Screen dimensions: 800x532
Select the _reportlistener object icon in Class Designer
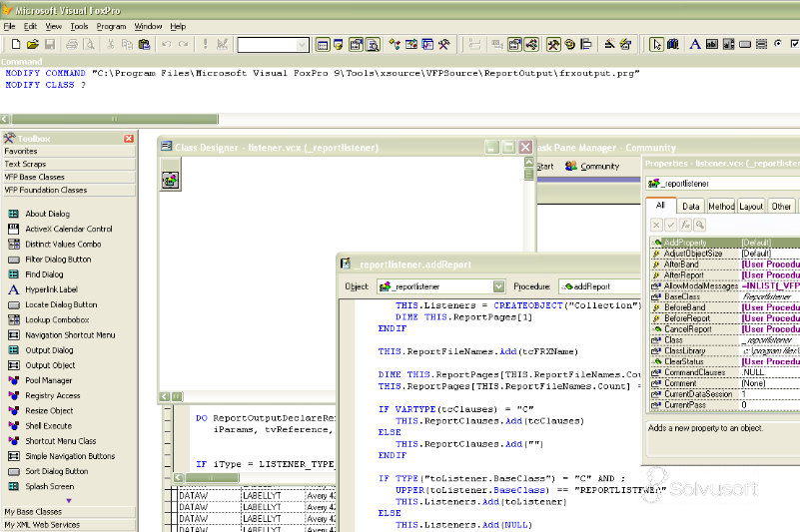click(x=171, y=180)
